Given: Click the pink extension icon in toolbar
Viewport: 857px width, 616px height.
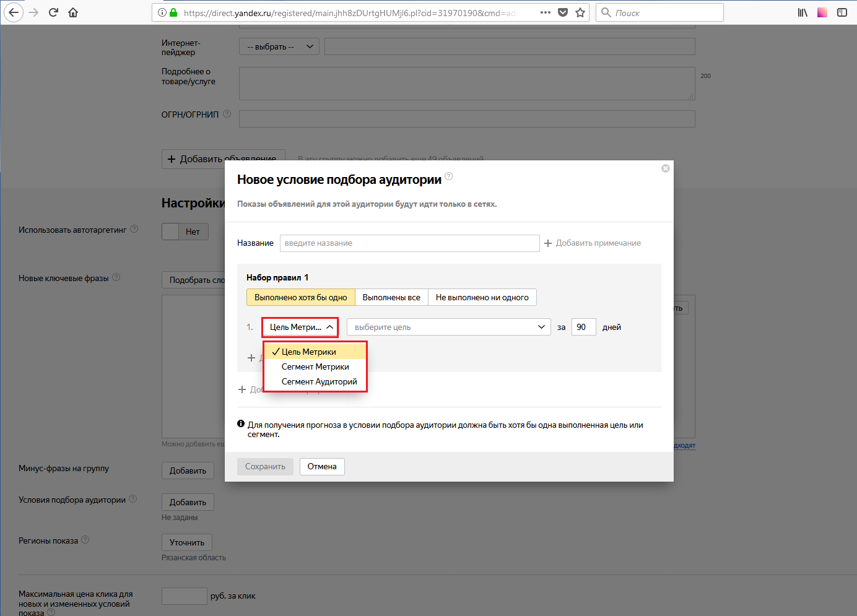Looking at the screenshot, I should tap(822, 12).
